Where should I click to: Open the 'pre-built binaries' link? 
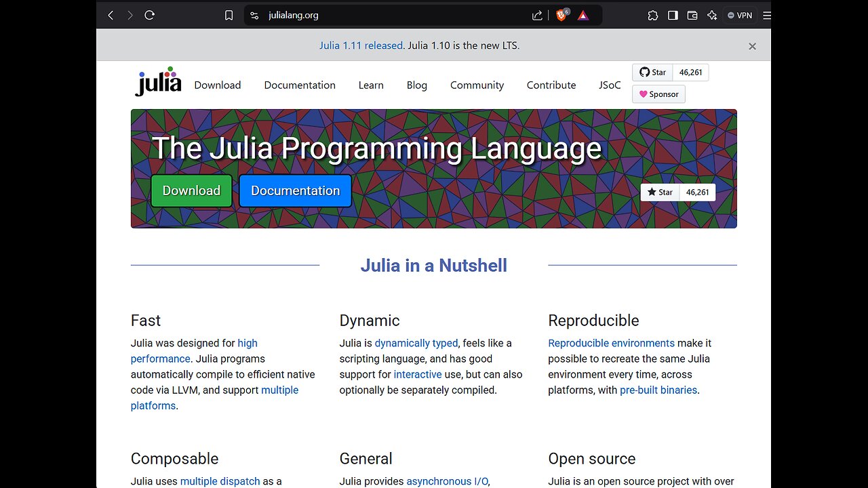coord(658,390)
